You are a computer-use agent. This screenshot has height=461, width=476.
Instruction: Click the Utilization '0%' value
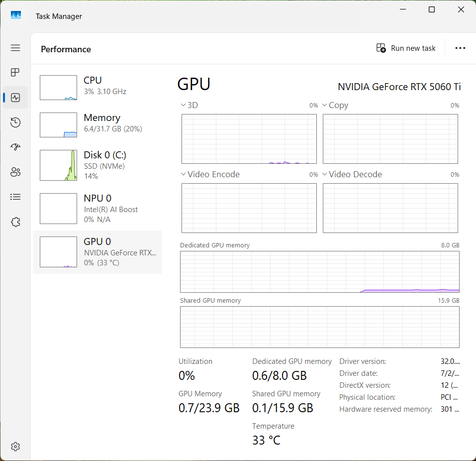pos(187,375)
